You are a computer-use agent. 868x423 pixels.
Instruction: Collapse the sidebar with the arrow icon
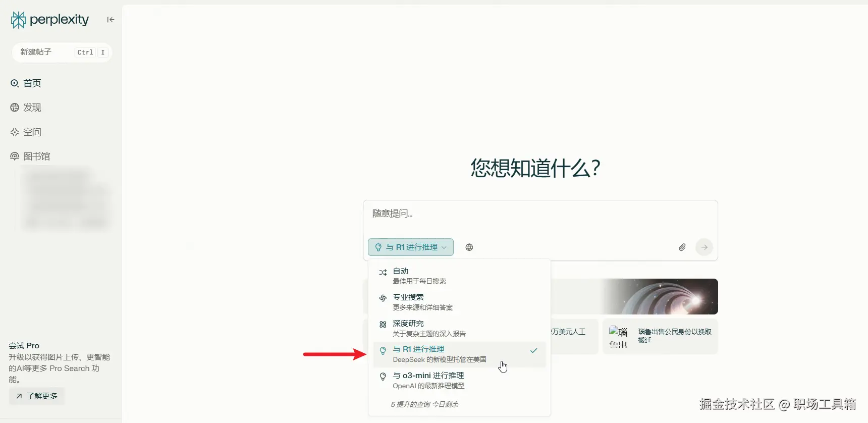coord(111,20)
